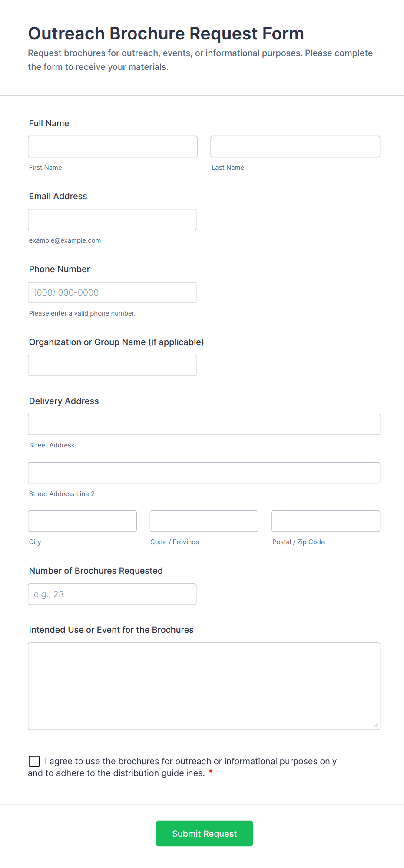This screenshot has height=868, width=404.
Task: Click the Outreach Brochure Request Form heading
Action: 166,33
